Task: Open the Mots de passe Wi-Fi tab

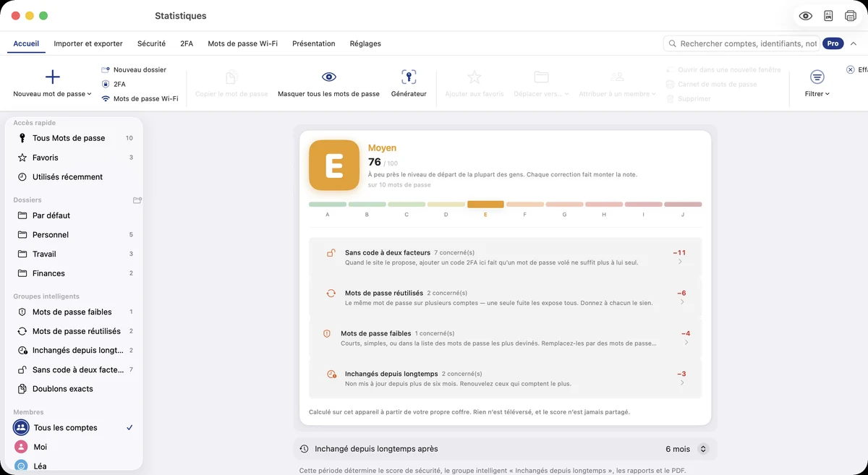Action: (x=242, y=43)
